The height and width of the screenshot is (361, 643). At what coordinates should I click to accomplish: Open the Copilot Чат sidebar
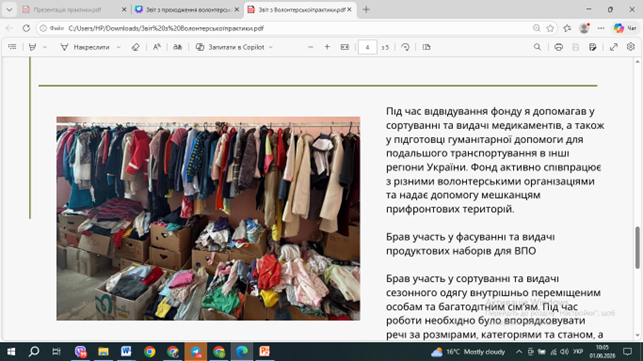click(x=625, y=28)
